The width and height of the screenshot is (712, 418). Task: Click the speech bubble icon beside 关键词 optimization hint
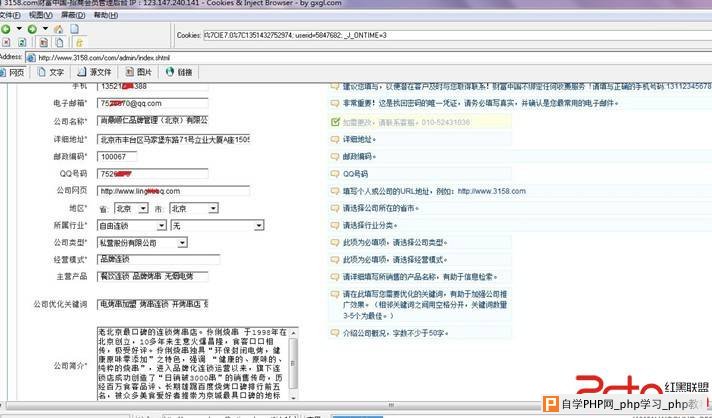pyautogui.click(x=335, y=294)
